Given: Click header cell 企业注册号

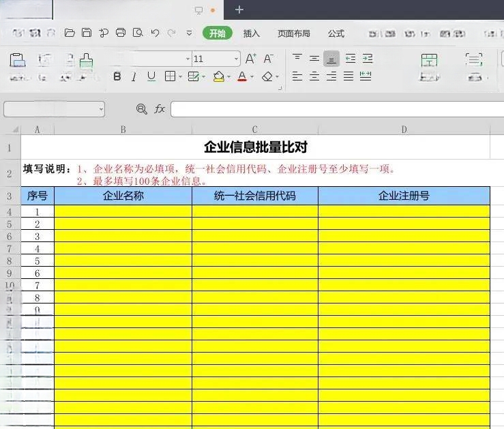Looking at the screenshot, I should pos(404,196).
